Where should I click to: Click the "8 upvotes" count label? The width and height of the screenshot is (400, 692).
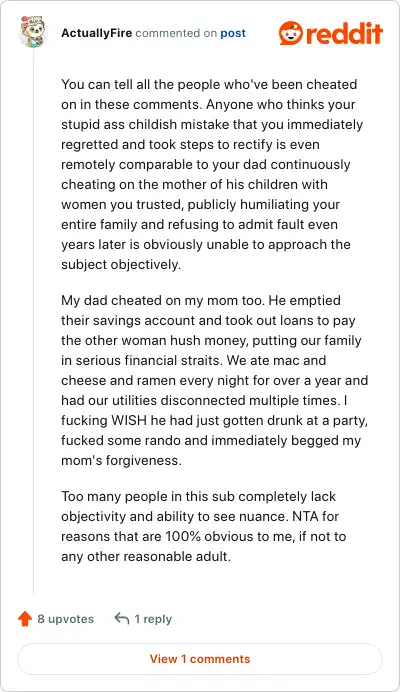(65, 619)
